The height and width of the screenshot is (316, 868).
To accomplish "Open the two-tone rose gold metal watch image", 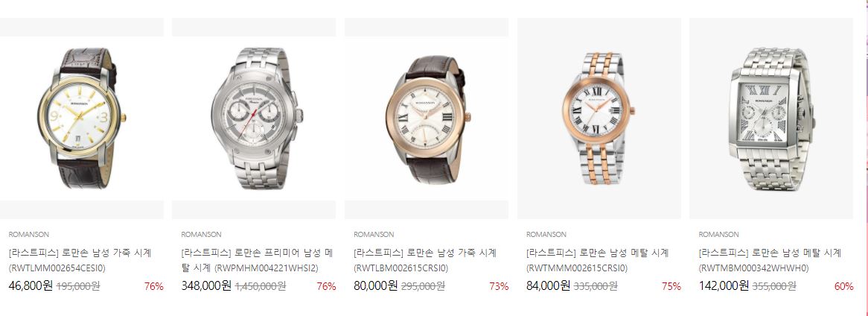I will 599,118.
